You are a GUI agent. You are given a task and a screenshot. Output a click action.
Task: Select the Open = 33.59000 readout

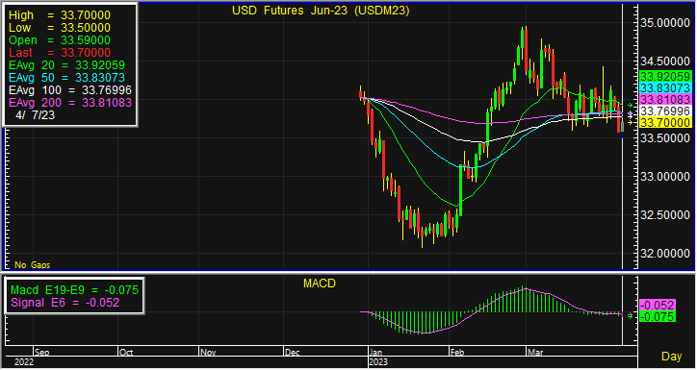(x=60, y=40)
